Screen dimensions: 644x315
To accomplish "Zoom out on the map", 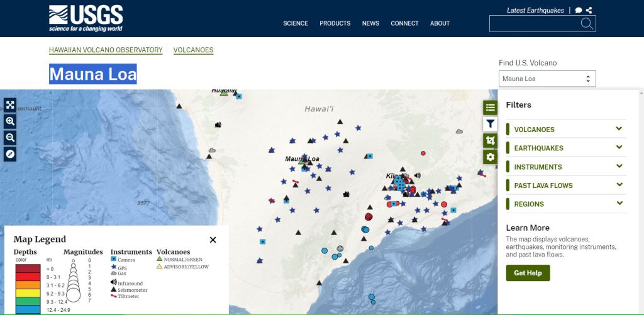I will [10, 138].
